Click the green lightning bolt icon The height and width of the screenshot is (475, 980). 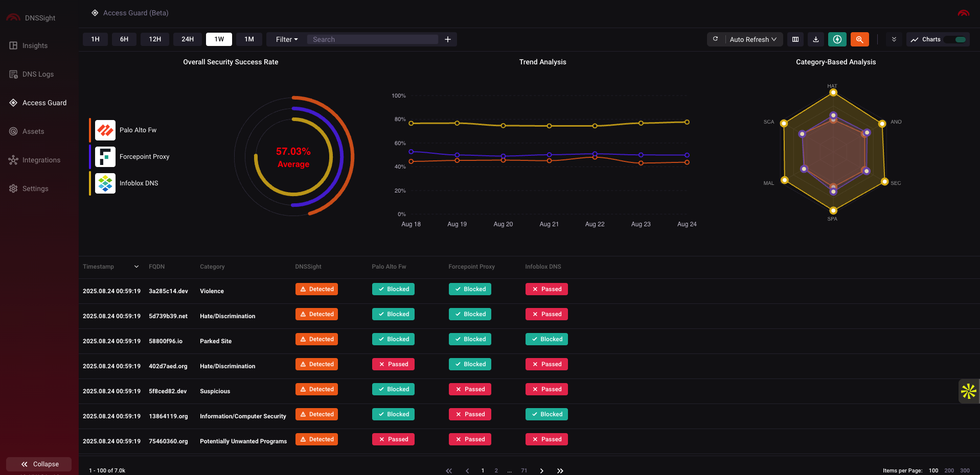pos(837,39)
